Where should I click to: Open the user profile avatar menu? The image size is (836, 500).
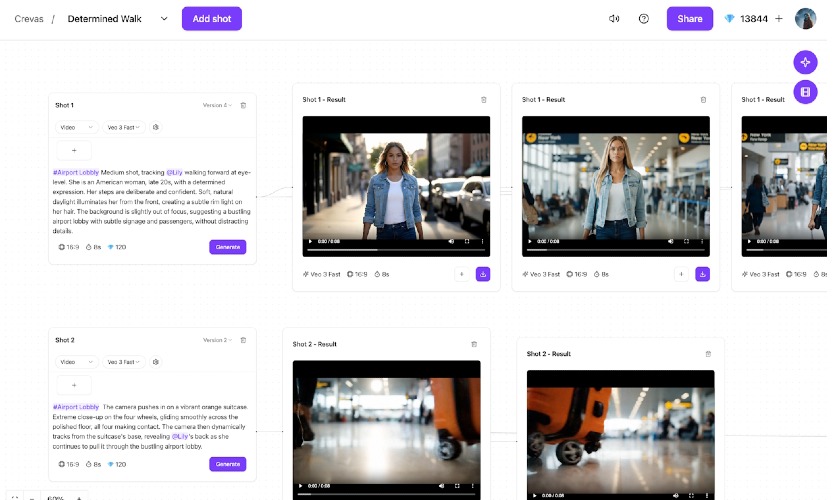click(x=805, y=19)
